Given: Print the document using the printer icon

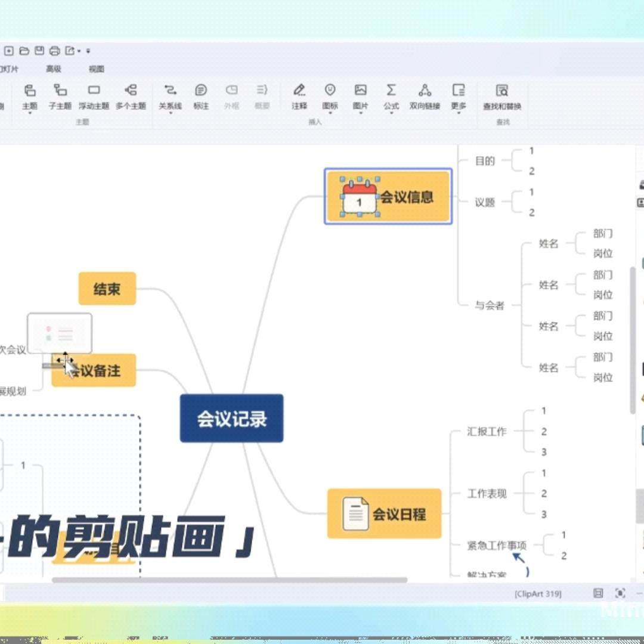Looking at the screenshot, I should [55, 51].
